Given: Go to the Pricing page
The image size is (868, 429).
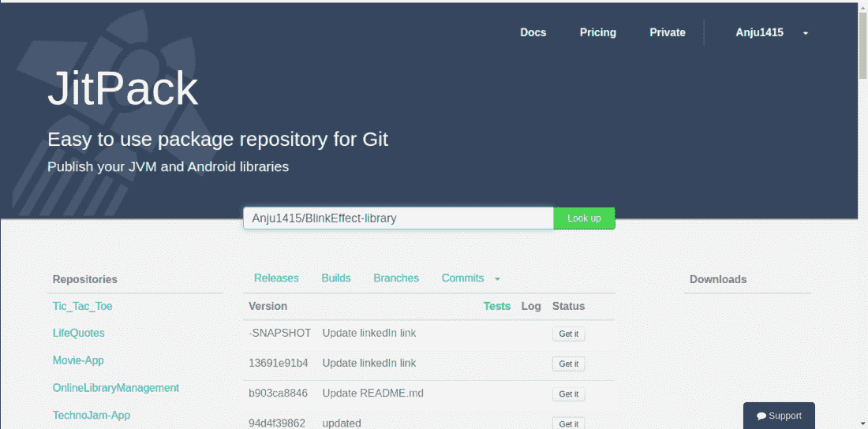Looking at the screenshot, I should tap(597, 32).
